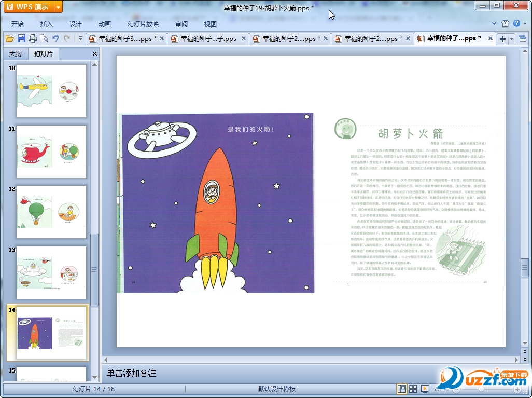The image size is (532, 398).
Task: Open the 视图 ribbon tab
Action: pyautogui.click(x=211, y=24)
